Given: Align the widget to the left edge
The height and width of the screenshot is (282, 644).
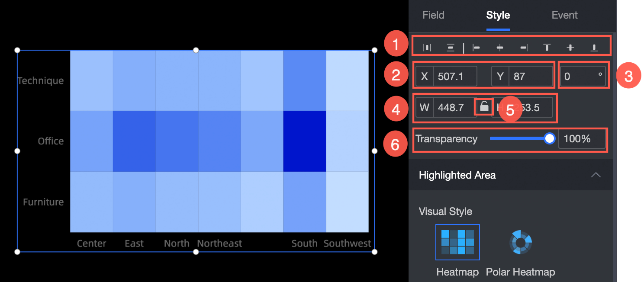Looking at the screenshot, I should pyautogui.click(x=477, y=48).
